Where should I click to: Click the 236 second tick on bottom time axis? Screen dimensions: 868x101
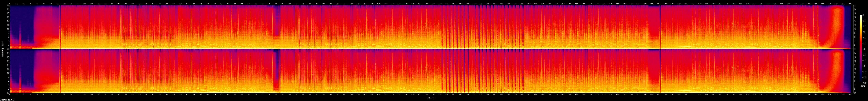coord(815,95)
